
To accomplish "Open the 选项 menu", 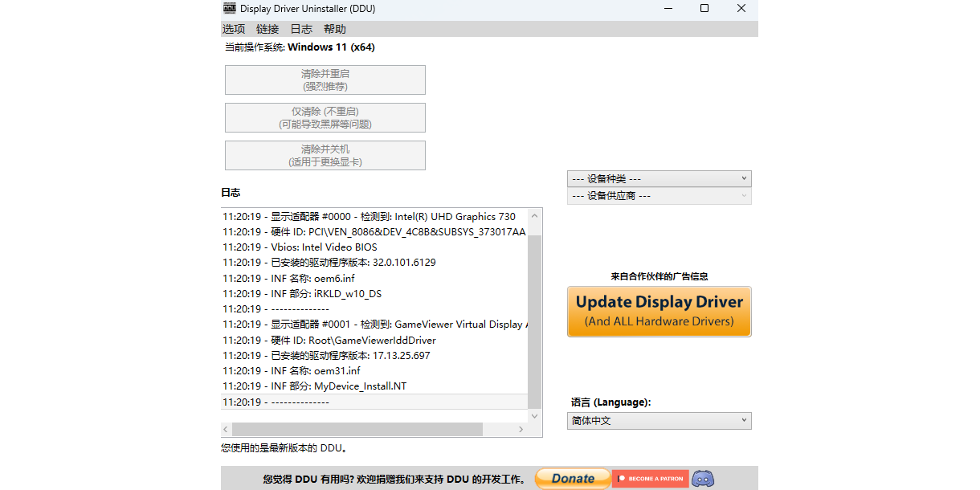I will [234, 29].
